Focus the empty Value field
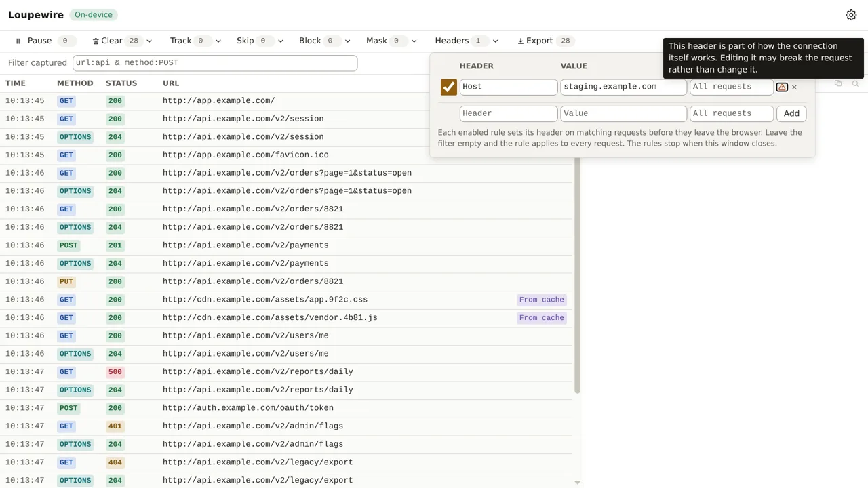 click(x=624, y=113)
